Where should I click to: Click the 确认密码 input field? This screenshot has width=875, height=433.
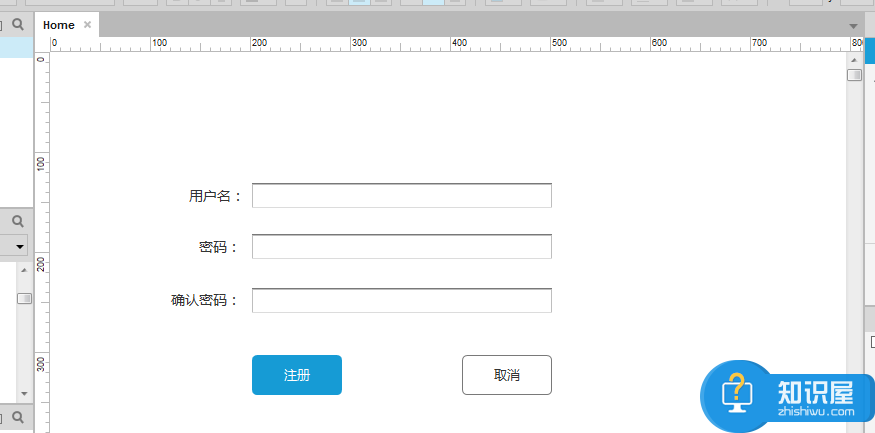tap(401, 300)
